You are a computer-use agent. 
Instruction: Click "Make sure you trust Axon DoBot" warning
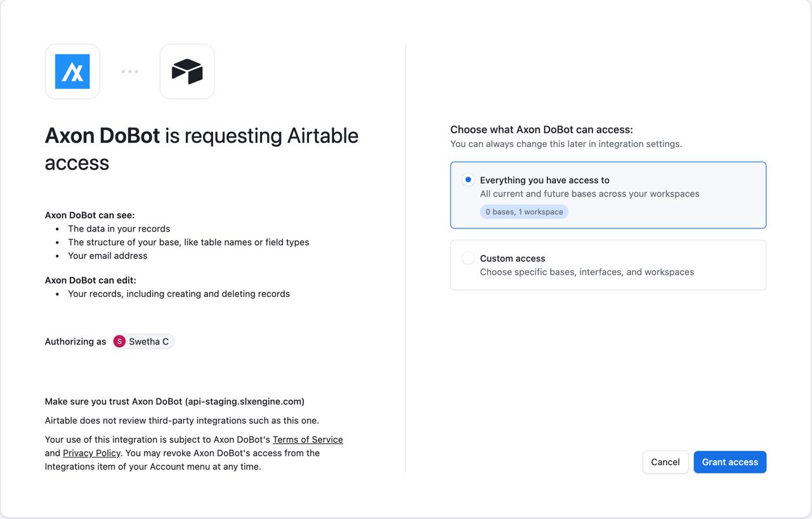click(x=174, y=402)
